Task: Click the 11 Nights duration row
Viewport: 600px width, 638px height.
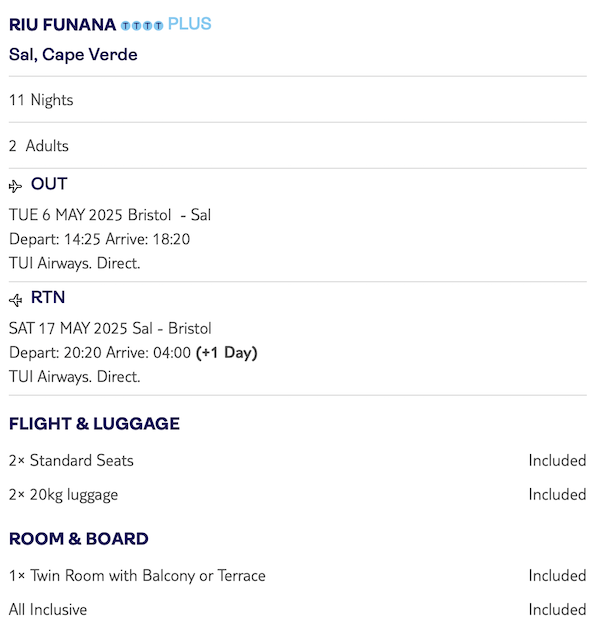Action: 41,100
